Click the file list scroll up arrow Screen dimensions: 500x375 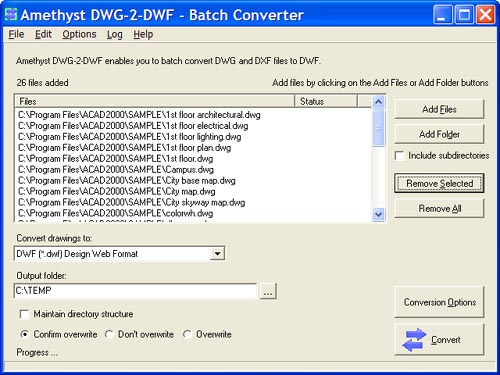click(378, 102)
